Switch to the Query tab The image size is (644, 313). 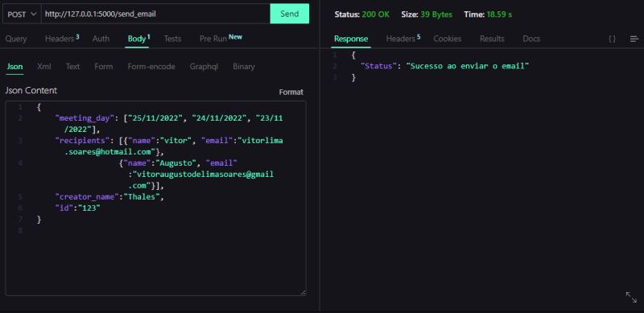click(x=16, y=39)
